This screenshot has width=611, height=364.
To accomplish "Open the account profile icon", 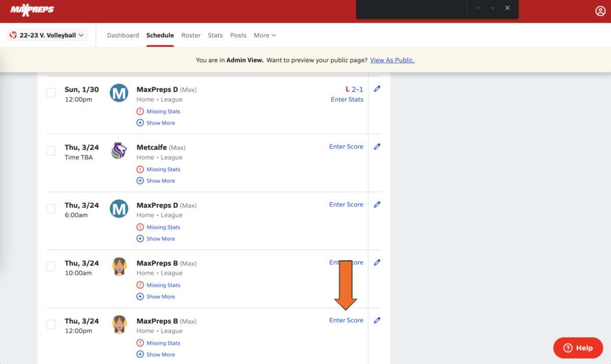I will click(600, 11).
